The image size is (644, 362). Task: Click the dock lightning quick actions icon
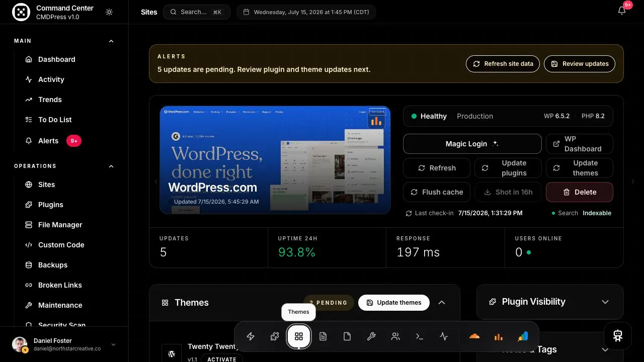251,337
